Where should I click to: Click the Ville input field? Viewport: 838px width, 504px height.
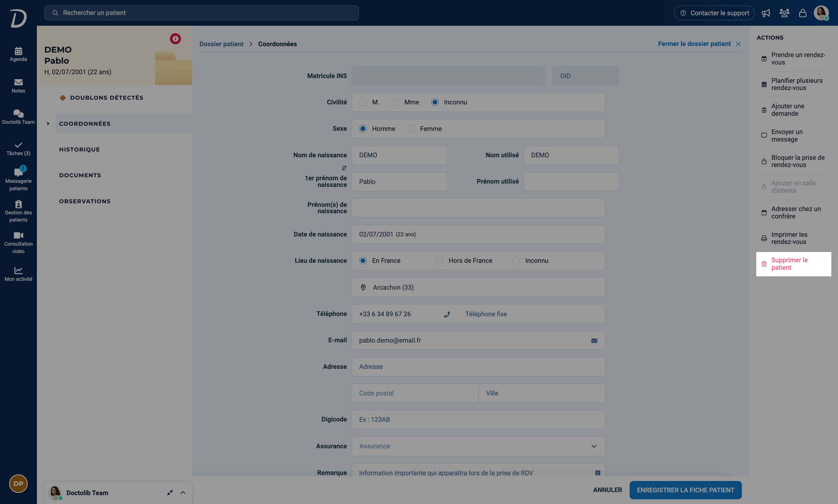(x=542, y=393)
